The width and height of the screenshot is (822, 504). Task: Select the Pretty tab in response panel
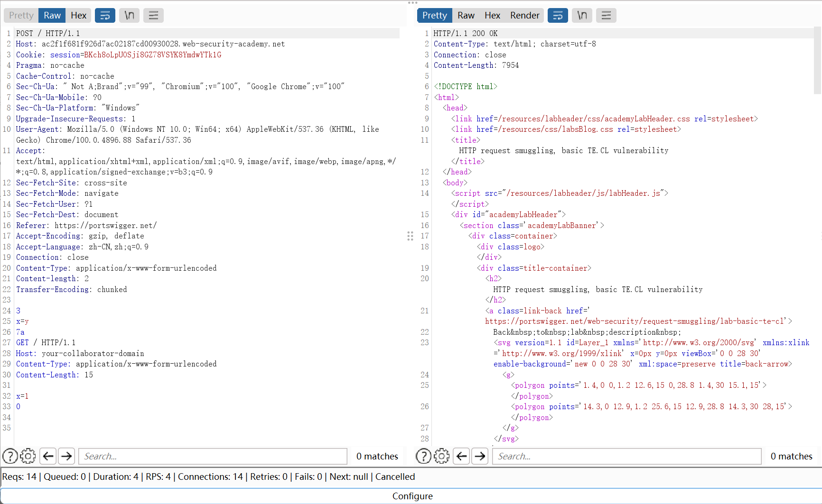click(435, 15)
